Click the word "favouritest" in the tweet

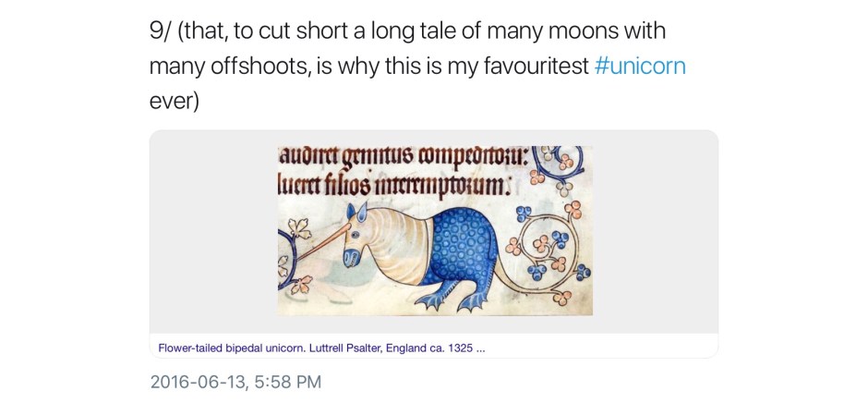(527, 67)
